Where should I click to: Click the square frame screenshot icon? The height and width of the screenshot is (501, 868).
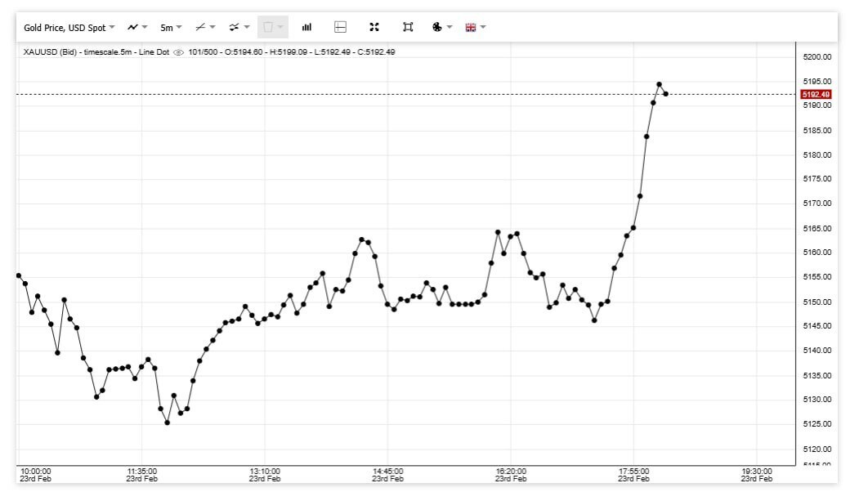408,28
